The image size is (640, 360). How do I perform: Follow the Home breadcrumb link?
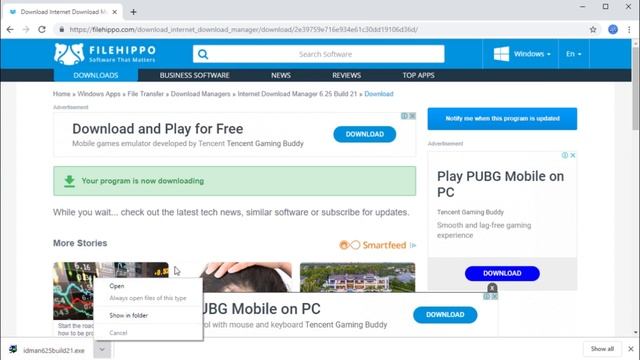point(62,94)
